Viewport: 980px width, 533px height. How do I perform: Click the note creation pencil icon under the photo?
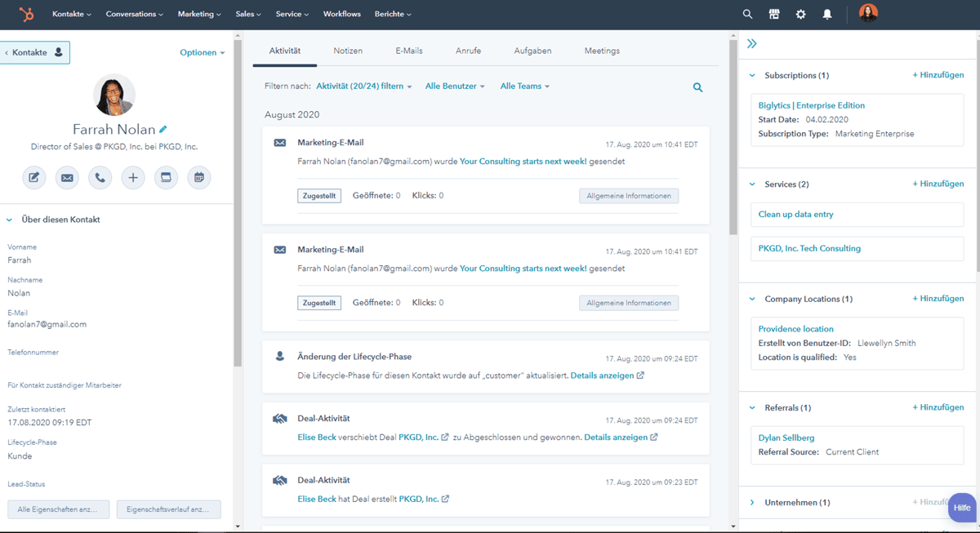click(x=33, y=177)
